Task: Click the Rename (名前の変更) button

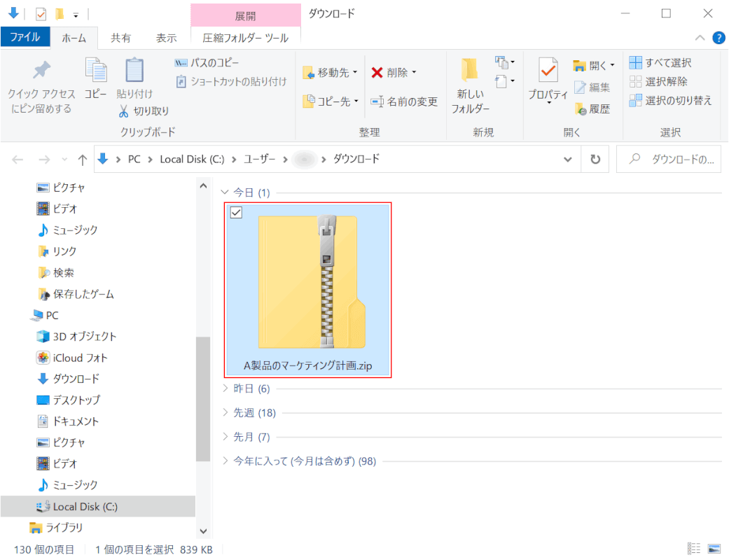Action: (404, 101)
